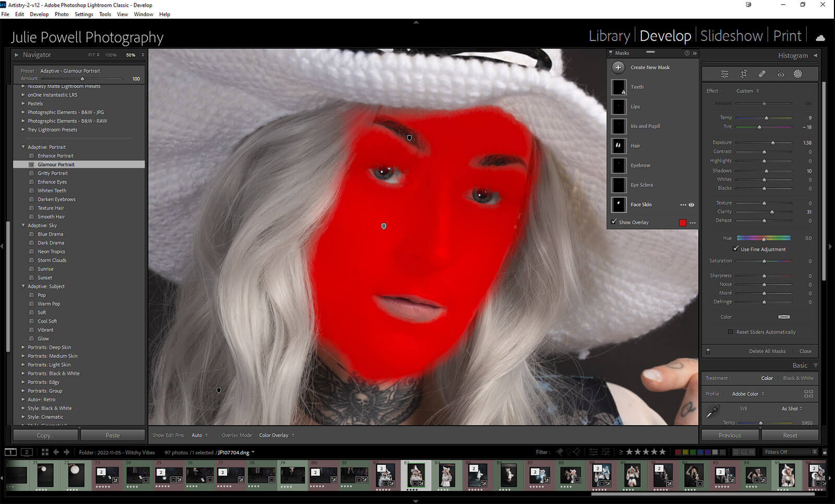835x504 pixels.
Task: Switch to grid view in the filmstrip bar
Action: click(45, 452)
